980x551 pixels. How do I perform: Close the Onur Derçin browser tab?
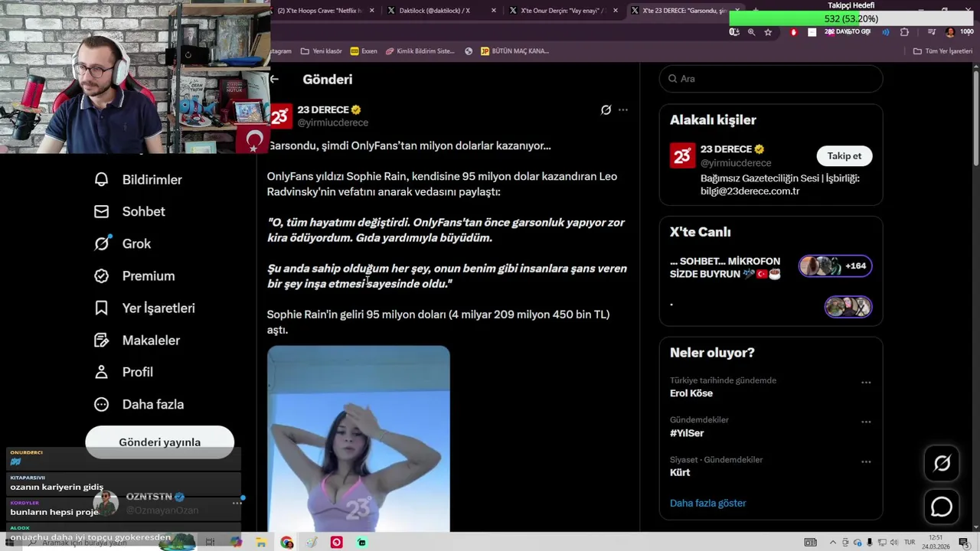point(616,11)
